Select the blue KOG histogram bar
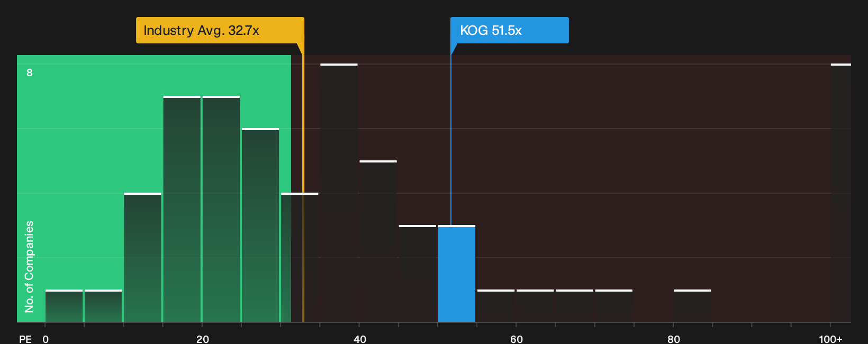 [457, 274]
